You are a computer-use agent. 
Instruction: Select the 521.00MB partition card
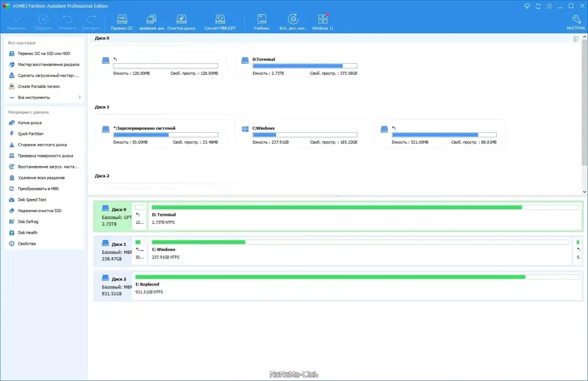(x=440, y=134)
